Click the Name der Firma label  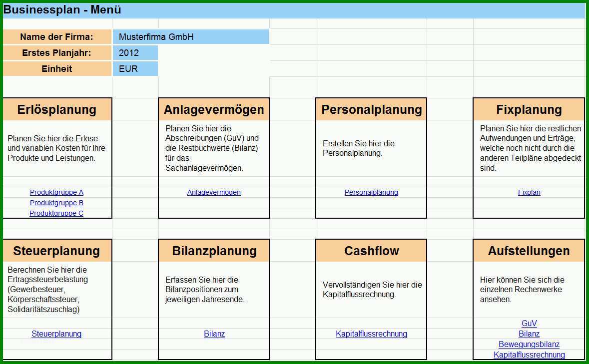pyautogui.click(x=57, y=37)
